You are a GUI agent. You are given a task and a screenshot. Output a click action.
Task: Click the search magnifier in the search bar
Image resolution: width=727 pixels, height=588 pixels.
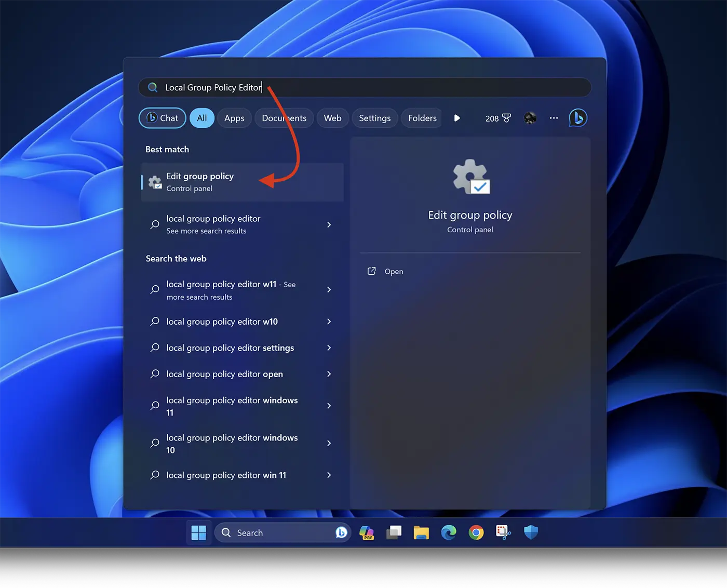(153, 87)
